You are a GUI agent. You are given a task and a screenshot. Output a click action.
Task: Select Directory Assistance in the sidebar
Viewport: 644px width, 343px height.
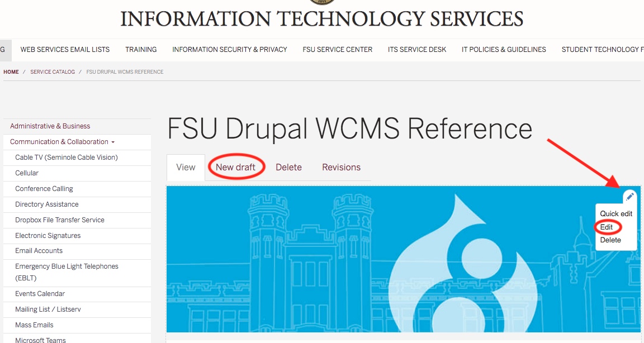(x=47, y=204)
